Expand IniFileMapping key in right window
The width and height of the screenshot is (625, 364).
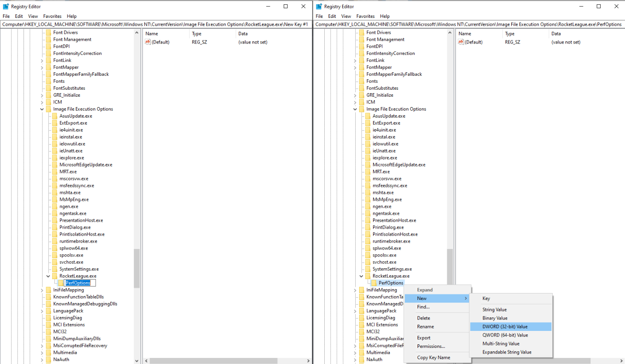[x=355, y=290]
